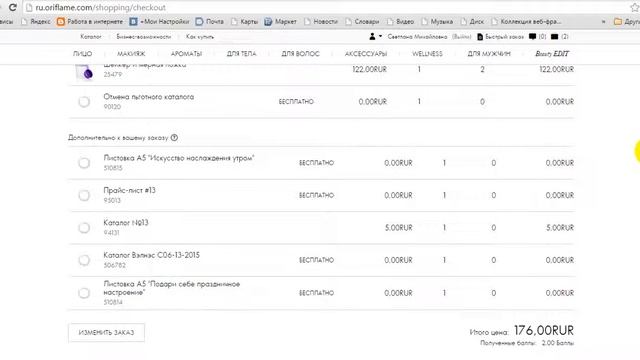Screen dimensions: 640x360
Task: Click Листовка А5 "Подари себе праздничное настроение" name
Action: (171, 288)
